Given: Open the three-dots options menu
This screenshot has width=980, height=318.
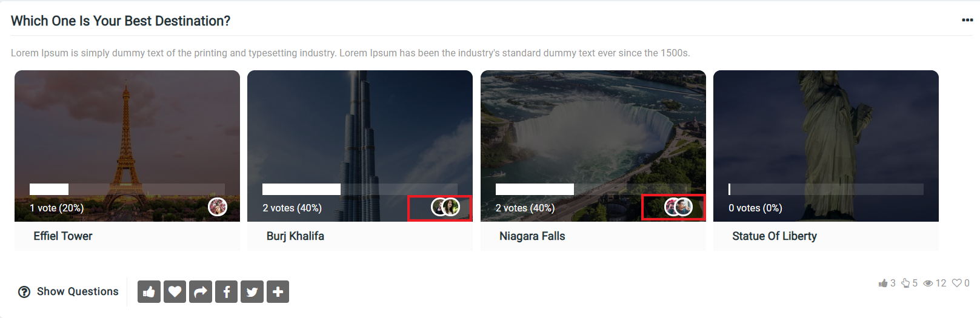Looking at the screenshot, I should coord(967,20).
